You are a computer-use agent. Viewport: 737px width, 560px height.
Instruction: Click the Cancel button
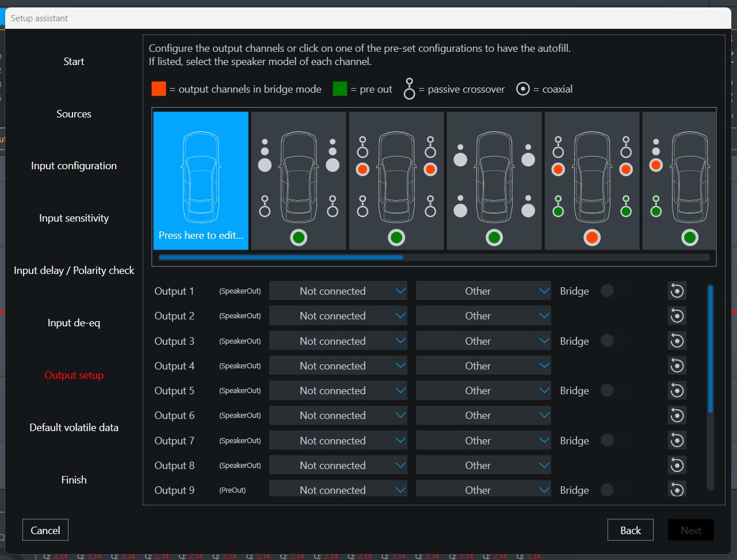[45, 530]
